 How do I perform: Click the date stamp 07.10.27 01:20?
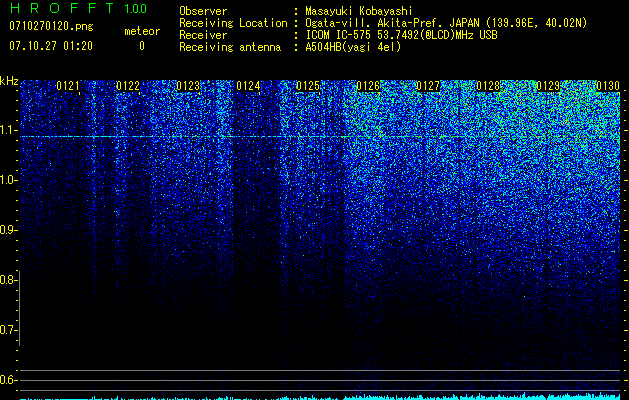[x=51, y=46]
